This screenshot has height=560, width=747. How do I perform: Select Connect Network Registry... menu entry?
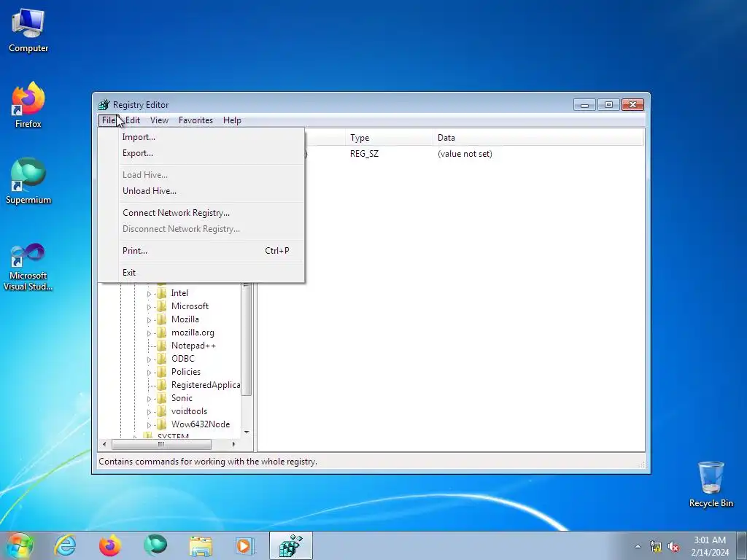click(201, 213)
